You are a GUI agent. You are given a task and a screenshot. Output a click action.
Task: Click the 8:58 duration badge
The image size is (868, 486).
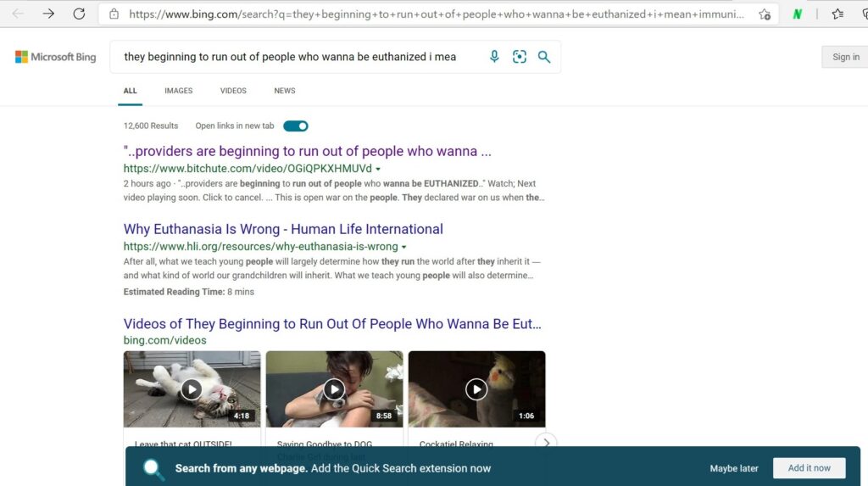coord(384,416)
